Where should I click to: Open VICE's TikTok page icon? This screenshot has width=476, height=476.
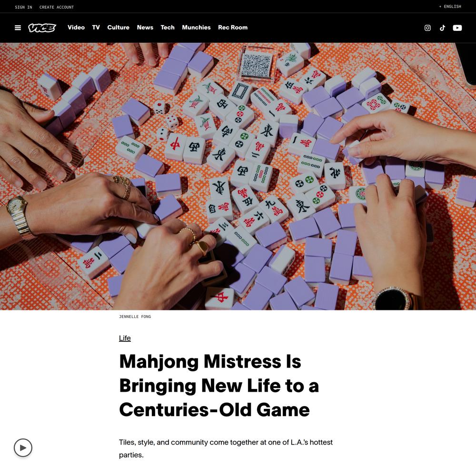pos(442,28)
